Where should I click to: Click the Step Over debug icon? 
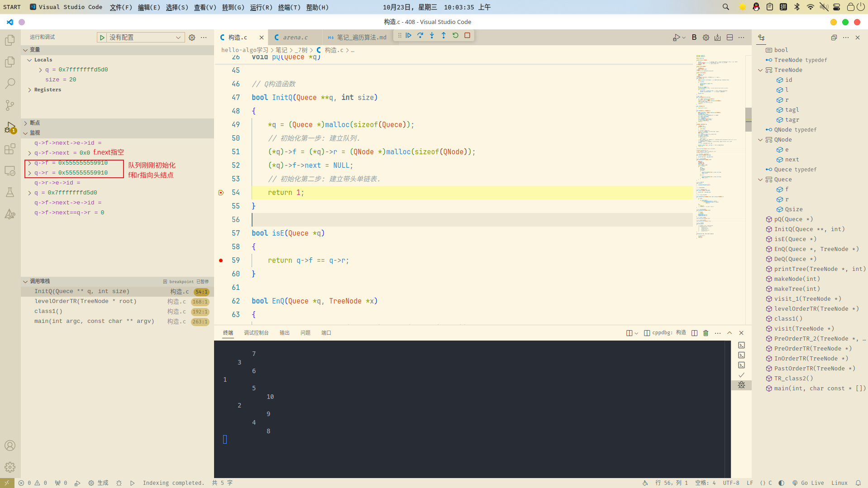[x=420, y=35]
